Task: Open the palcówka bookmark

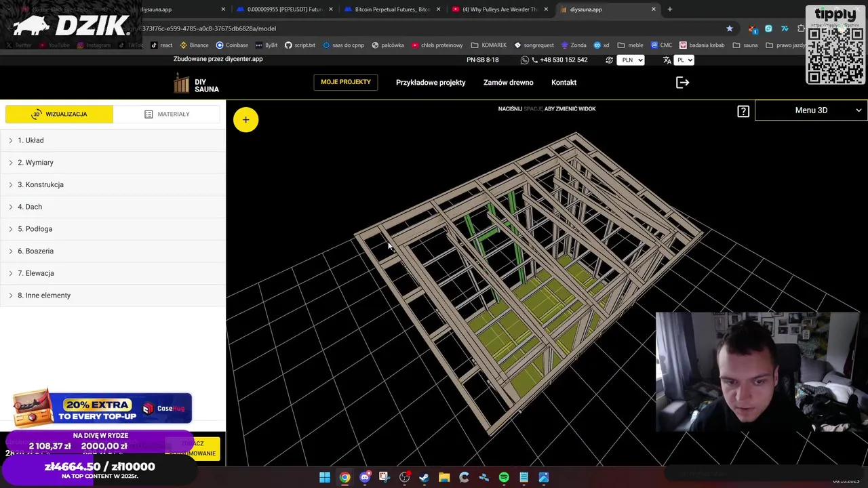Action: (387, 45)
